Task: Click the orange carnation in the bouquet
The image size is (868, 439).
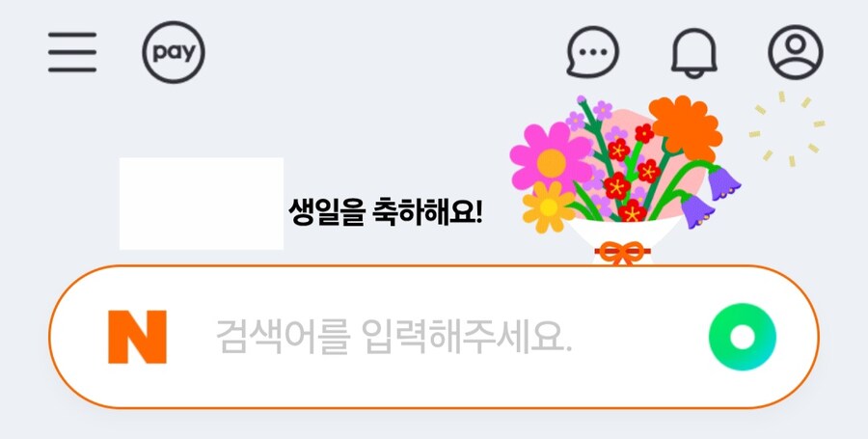Action: point(686,126)
